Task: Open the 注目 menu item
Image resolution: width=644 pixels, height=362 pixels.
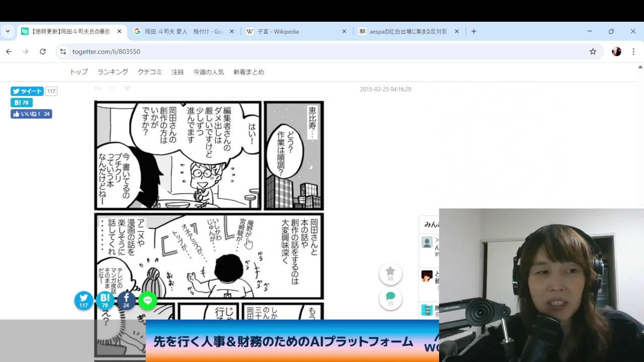Action: pyautogui.click(x=178, y=72)
